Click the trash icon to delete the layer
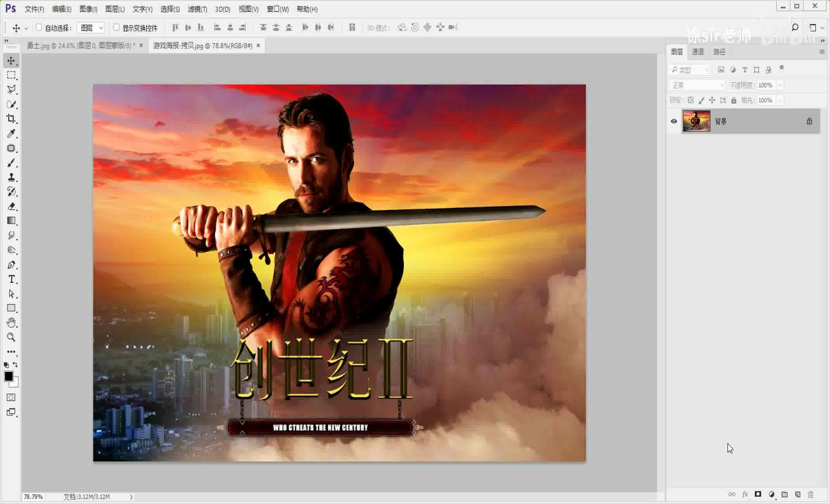Screen dimensions: 830x504 [811, 494]
